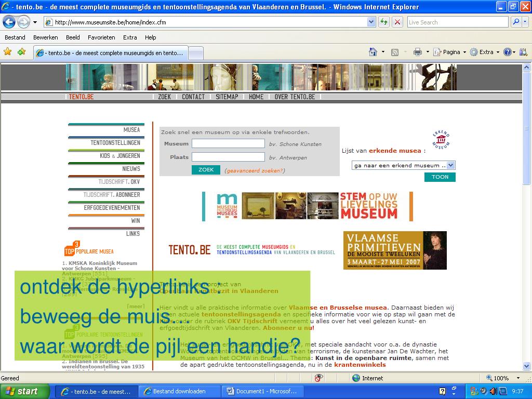Image resolution: width=532 pixels, height=399 pixels.
Task: Open the Favorieten menu
Action: point(101,37)
